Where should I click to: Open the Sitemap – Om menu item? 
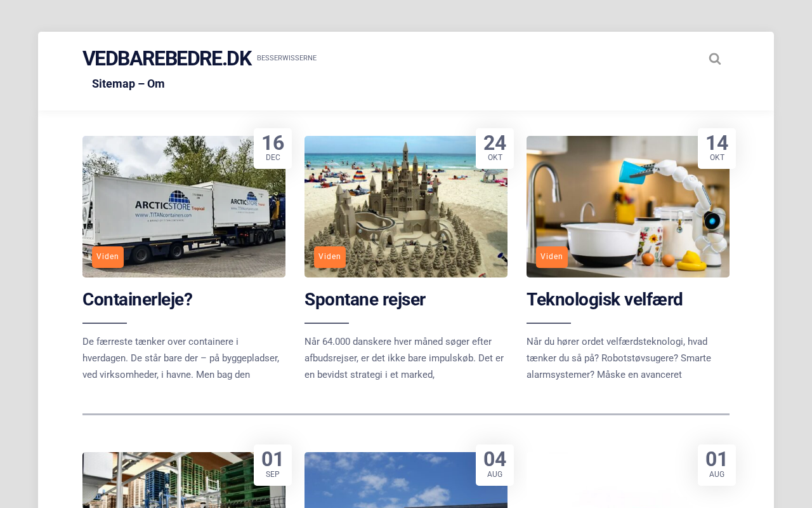128,84
